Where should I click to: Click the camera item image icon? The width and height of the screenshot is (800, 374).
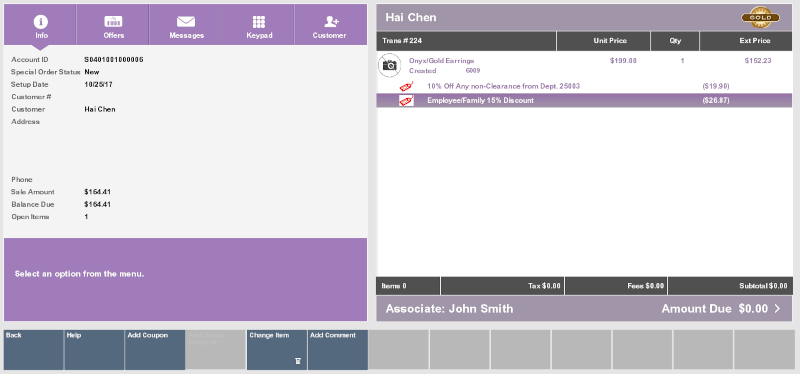(389, 65)
